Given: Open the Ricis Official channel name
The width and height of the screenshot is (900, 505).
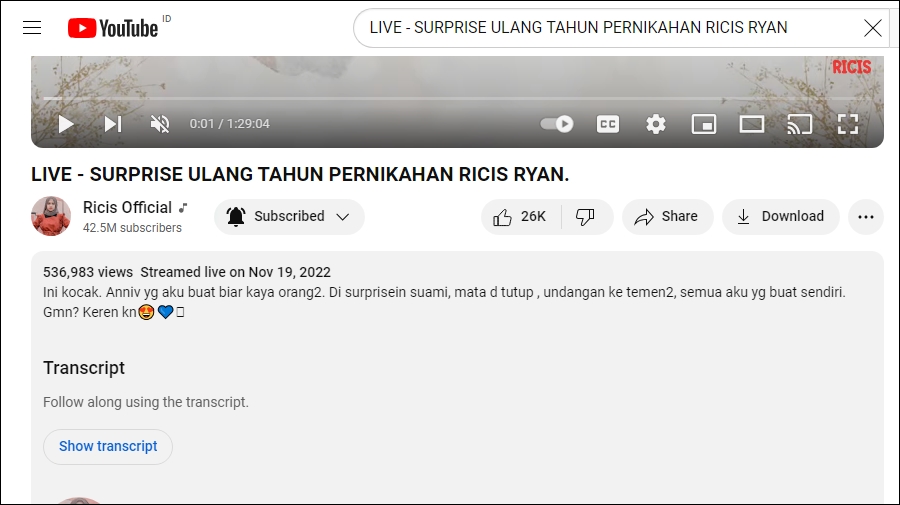Looking at the screenshot, I should click(127, 207).
